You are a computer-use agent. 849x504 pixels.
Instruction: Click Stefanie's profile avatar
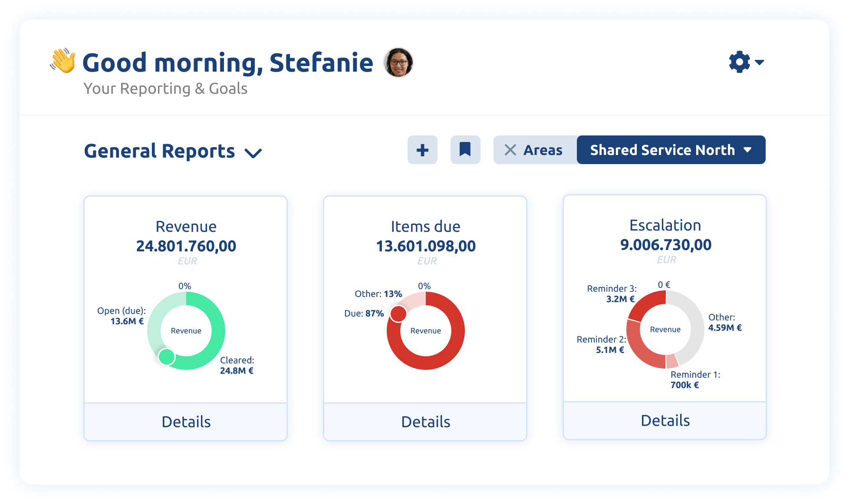(x=398, y=63)
